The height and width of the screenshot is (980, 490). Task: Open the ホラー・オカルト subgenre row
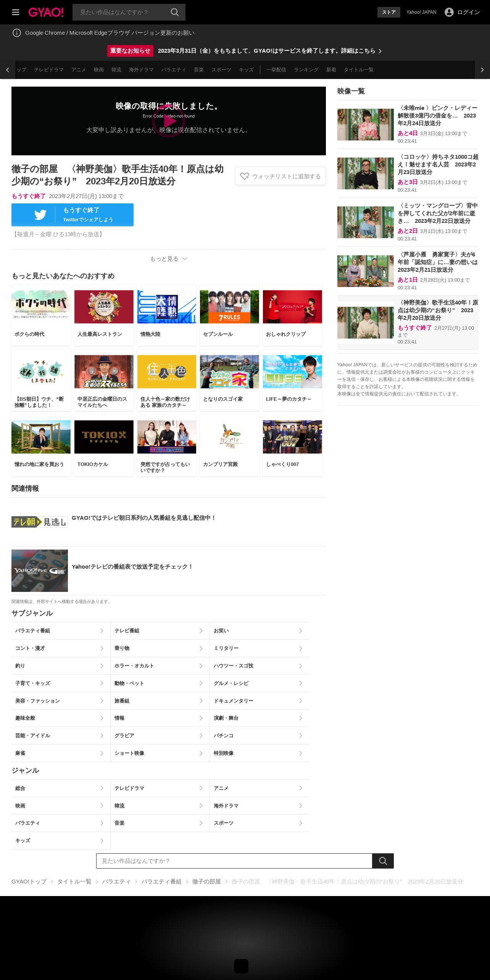coord(160,666)
